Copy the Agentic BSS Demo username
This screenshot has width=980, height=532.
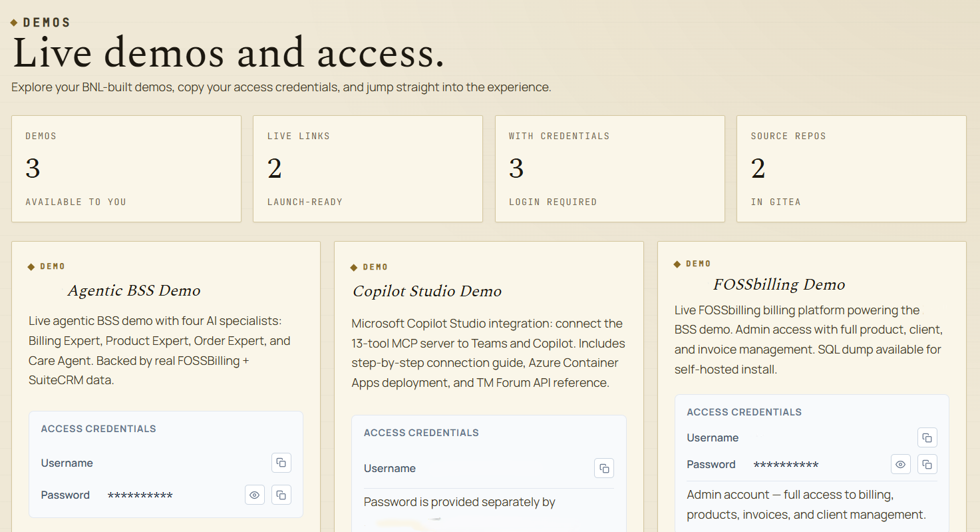(281, 463)
